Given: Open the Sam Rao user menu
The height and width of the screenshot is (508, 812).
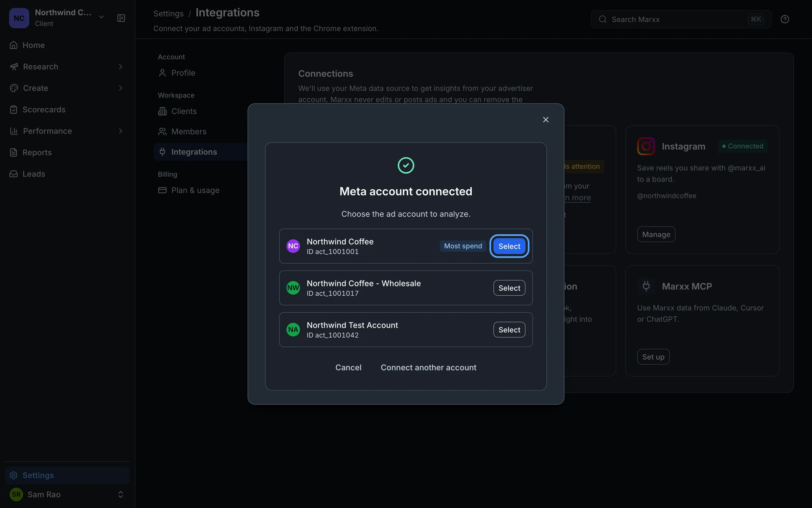Looking at the screenshot, I should pos(67,494).
